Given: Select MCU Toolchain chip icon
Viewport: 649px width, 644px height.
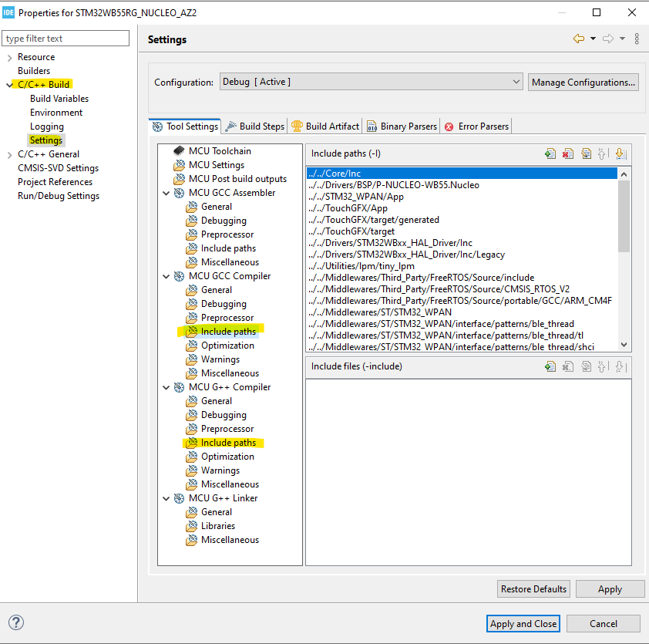Looking at the screenshot, I should 179,150.
